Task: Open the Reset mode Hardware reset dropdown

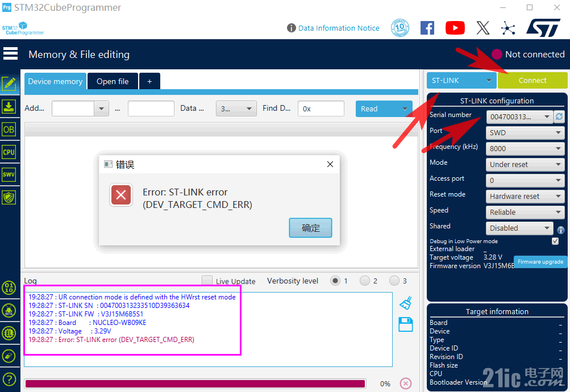Action: pyautogui.click(x=525, y=197)
